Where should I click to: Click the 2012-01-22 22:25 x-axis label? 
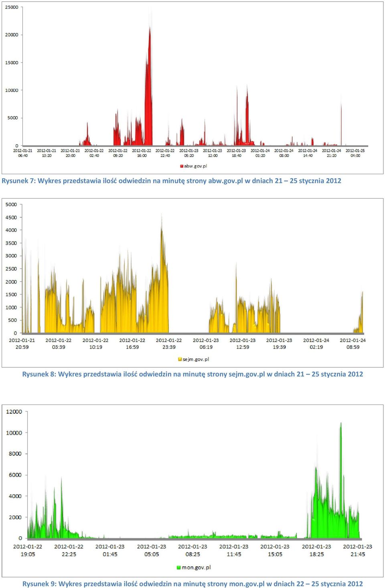[69, 550]
